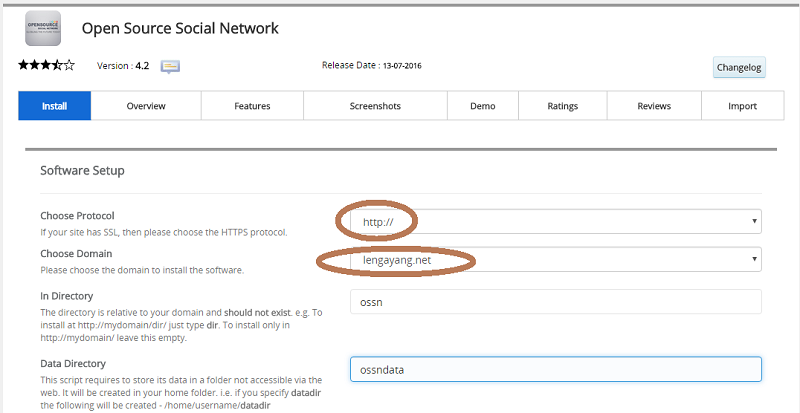Click the star rating icons

click(x=46, y=65)
